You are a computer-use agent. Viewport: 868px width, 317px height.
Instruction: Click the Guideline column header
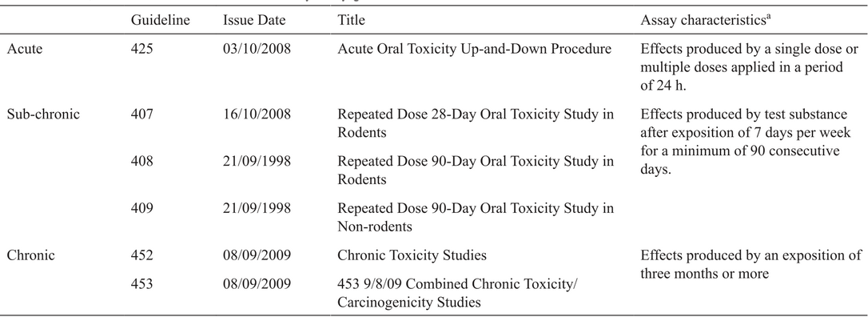pos(161,21)
